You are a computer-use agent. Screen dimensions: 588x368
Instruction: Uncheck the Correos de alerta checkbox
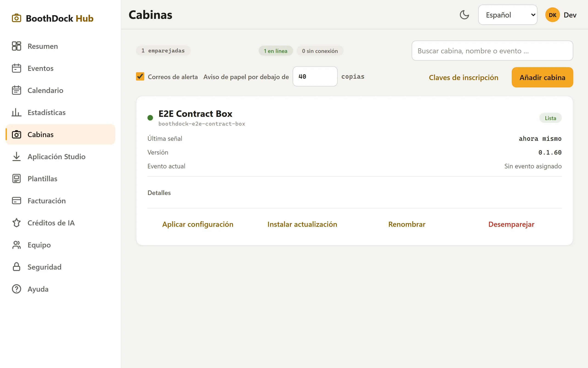pos(140,76)
